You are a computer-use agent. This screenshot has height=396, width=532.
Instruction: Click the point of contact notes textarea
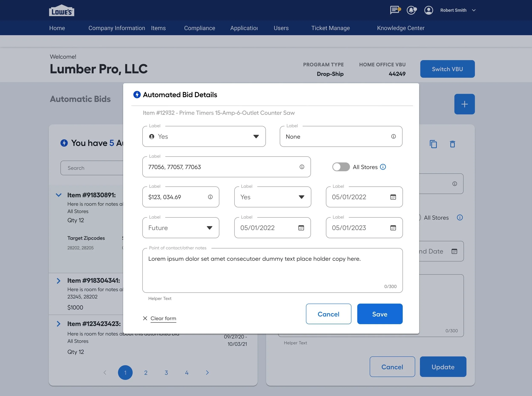point(272,271)
